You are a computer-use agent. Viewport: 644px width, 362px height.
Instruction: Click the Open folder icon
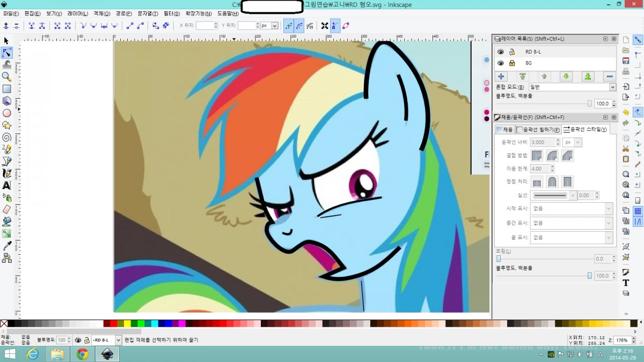626,50
